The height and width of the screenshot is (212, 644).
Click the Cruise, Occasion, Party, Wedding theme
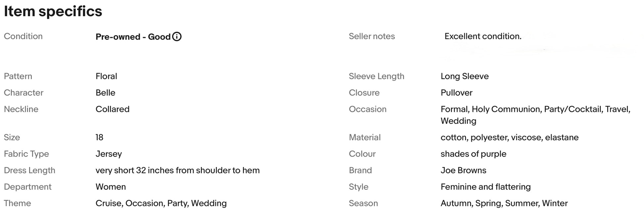tap(161, 203)
